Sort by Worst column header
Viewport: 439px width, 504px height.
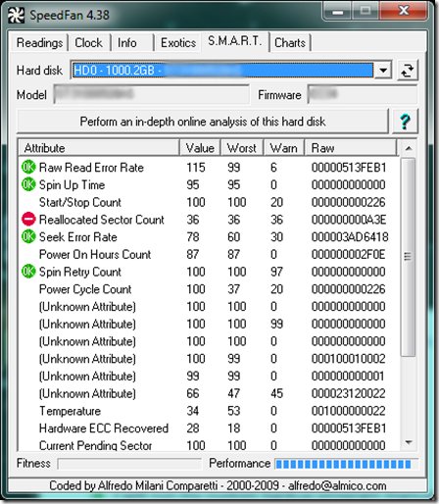pos(242,148)
